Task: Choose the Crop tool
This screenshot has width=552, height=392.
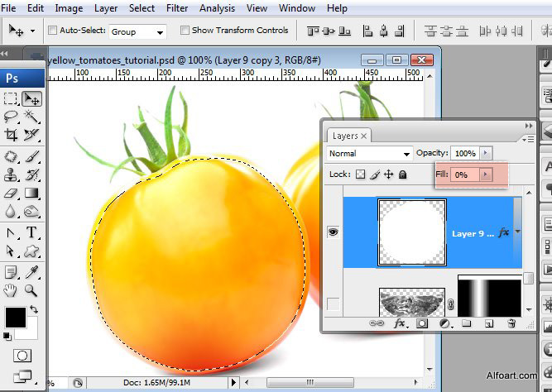Action: click(11, 135)
